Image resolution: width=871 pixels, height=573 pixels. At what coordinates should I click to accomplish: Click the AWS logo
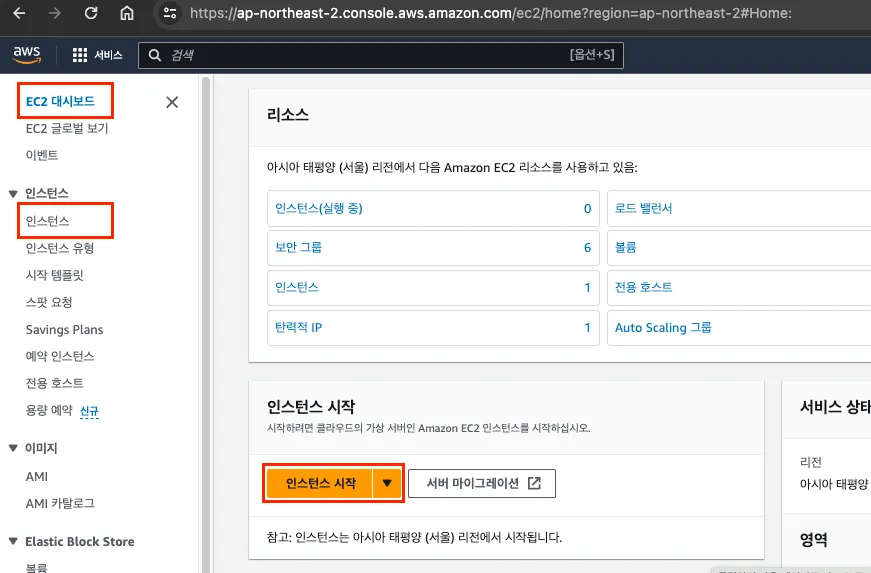click(x=27, y=54)
